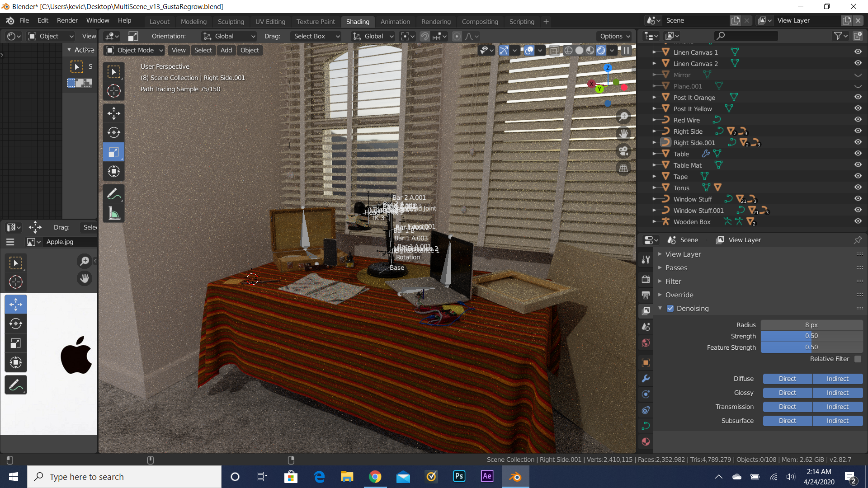Open the Orientation Global dropdown

coord(229,36)
